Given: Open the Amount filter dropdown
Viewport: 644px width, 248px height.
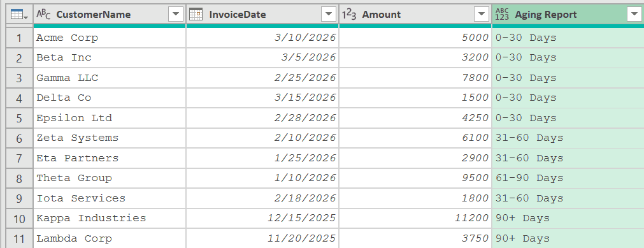Looking at the screenshot, I should tap(482, 15).
